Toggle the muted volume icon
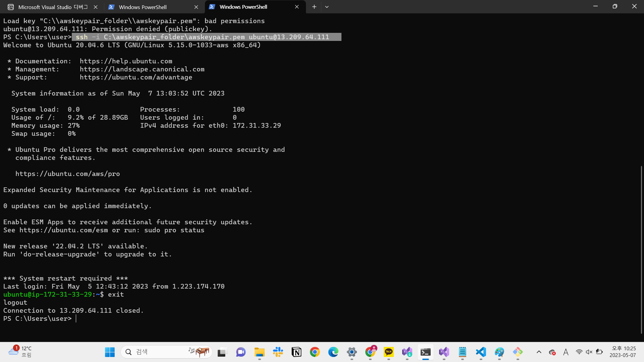 point(589,352)
